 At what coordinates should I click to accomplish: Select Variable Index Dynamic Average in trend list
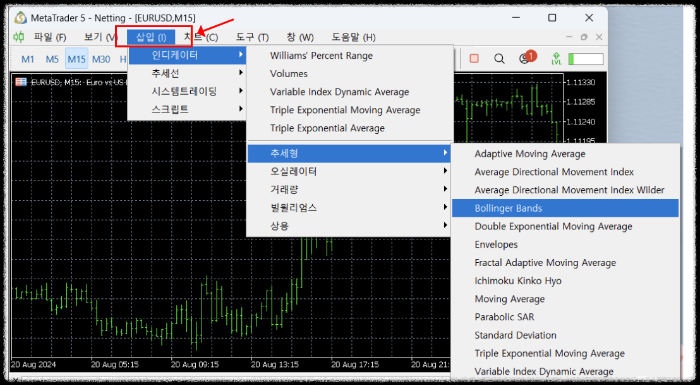(544, 372)
